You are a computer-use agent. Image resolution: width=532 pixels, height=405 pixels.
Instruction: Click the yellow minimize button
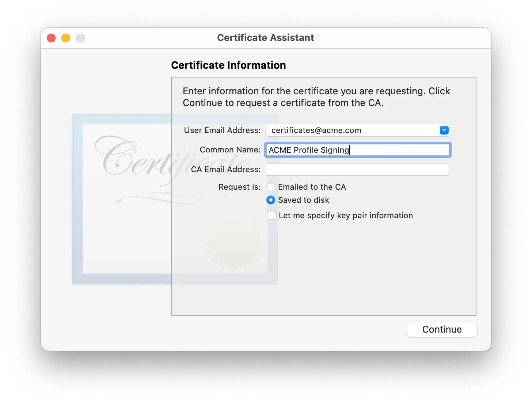(65, 38)
